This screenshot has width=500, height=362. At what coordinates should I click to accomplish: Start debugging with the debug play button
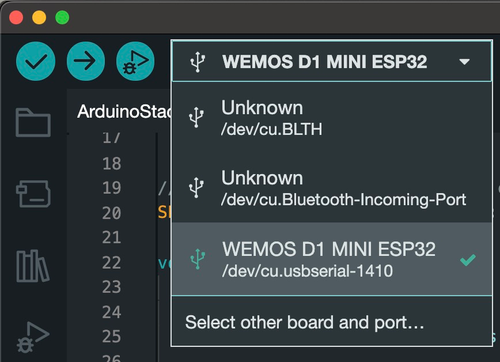(135, 61)
